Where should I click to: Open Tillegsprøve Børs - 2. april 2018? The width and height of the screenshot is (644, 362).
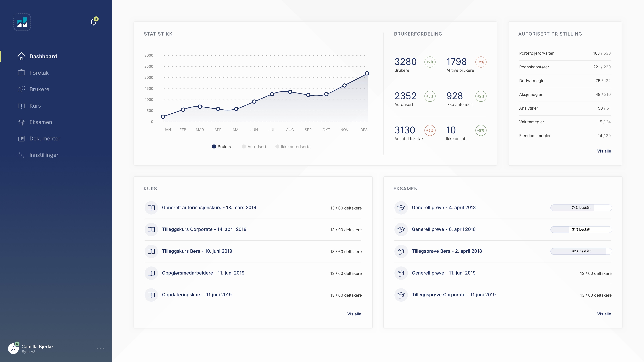(x=447, y=251)
